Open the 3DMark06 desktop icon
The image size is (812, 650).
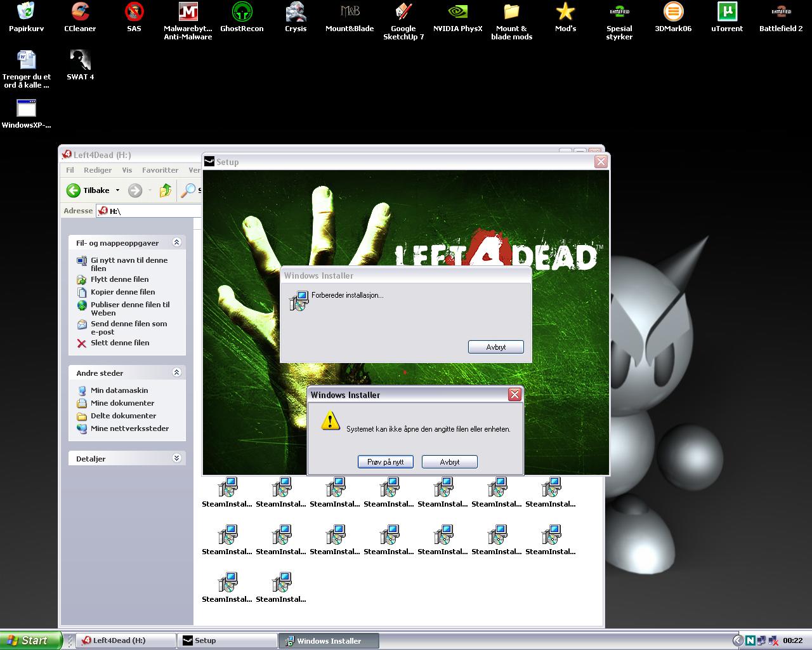coord(673,17)
